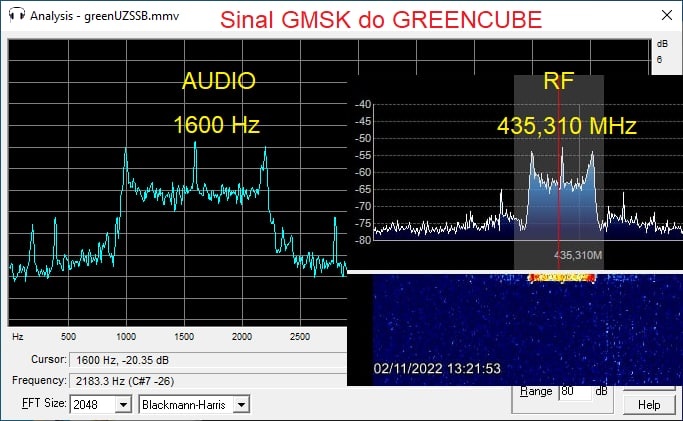Screen dimensions: 683x421
Task: Click the 500 Hz axis label
Action: (68, 337)
